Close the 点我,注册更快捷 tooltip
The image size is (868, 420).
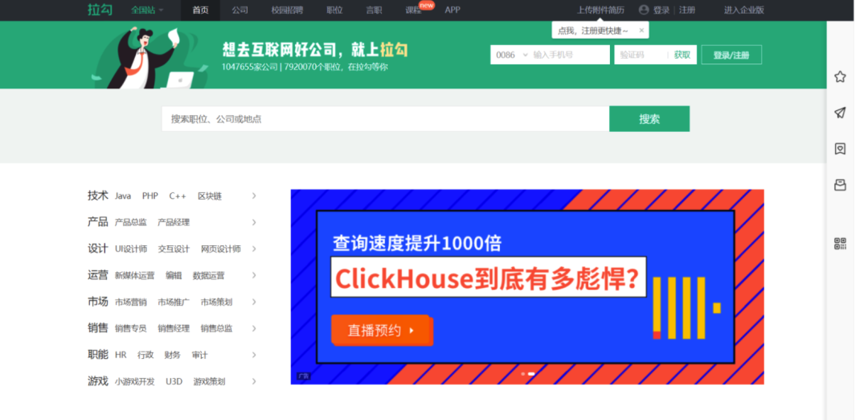point(641,31)
